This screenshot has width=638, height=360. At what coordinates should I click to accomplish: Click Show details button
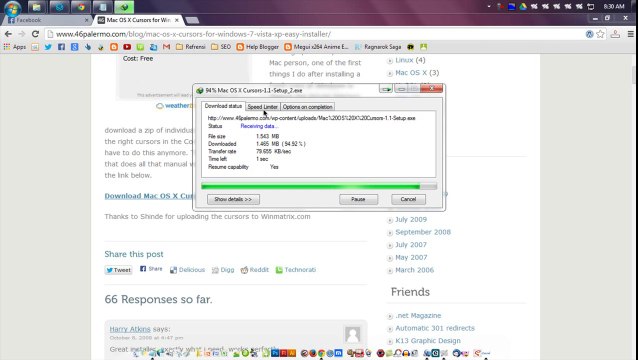point(233,199)
